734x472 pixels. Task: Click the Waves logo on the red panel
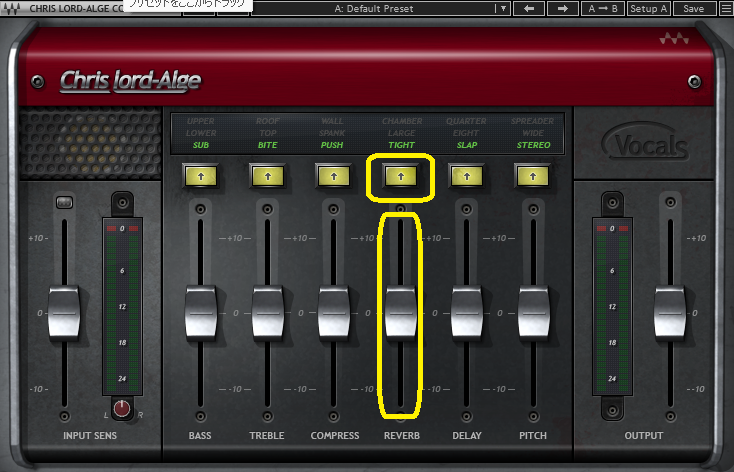[674, 41]
